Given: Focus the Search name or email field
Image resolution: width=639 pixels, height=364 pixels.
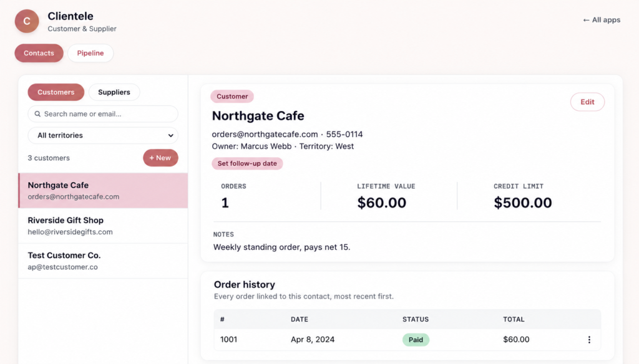Looking at the screenshot, I should (103, 114).
